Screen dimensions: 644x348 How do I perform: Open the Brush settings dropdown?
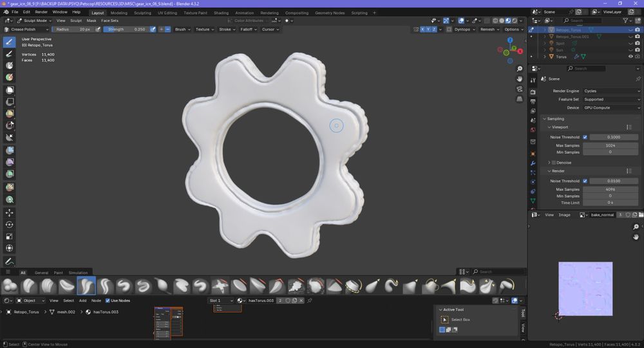(x=183, y=30)
